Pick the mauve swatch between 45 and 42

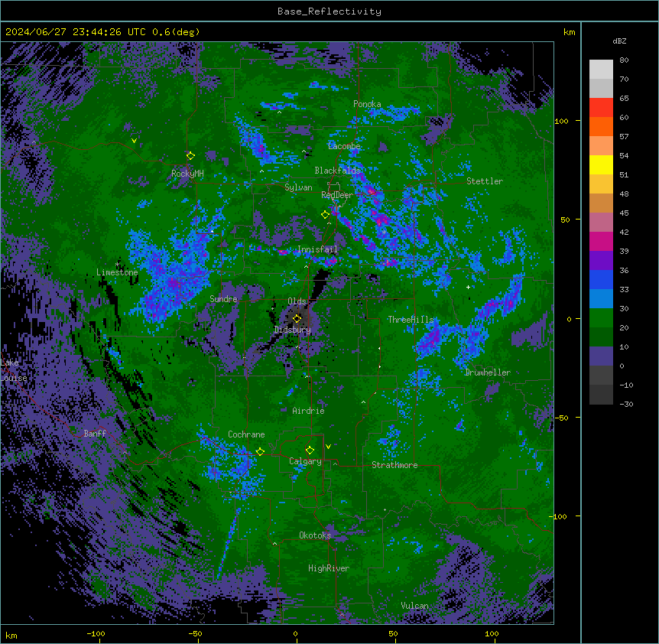point(601,223)
